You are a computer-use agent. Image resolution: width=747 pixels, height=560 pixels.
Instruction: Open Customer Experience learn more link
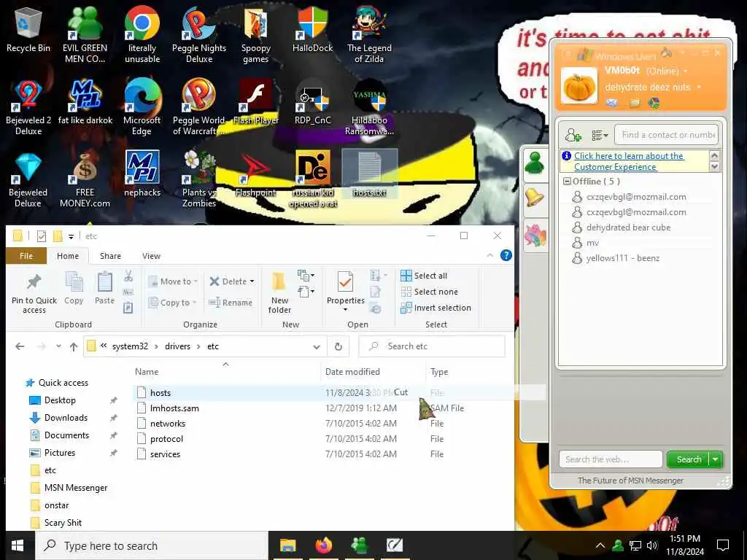(629, 161)
